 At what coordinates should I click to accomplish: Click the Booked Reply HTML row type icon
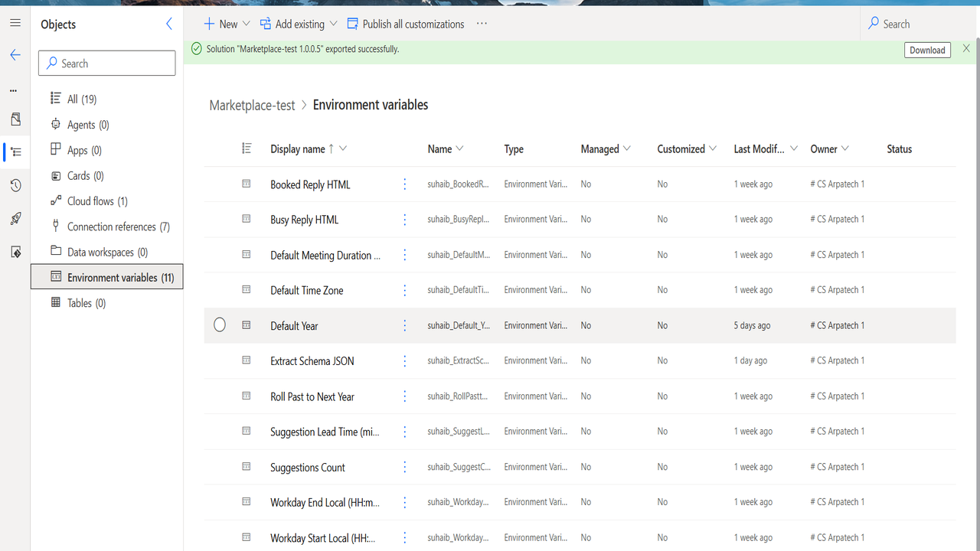coord(247,184)
